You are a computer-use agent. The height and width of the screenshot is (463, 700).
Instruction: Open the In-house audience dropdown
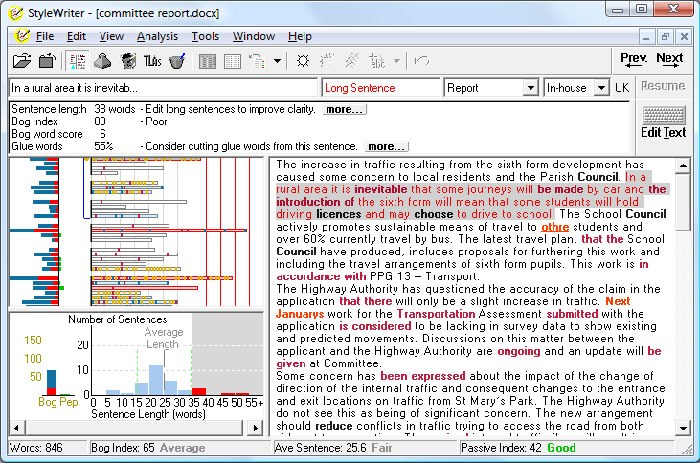click(601, 88)
